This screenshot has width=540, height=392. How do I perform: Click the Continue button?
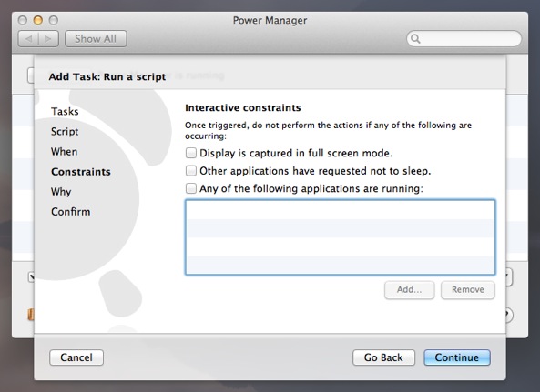(x=457, y=357)
